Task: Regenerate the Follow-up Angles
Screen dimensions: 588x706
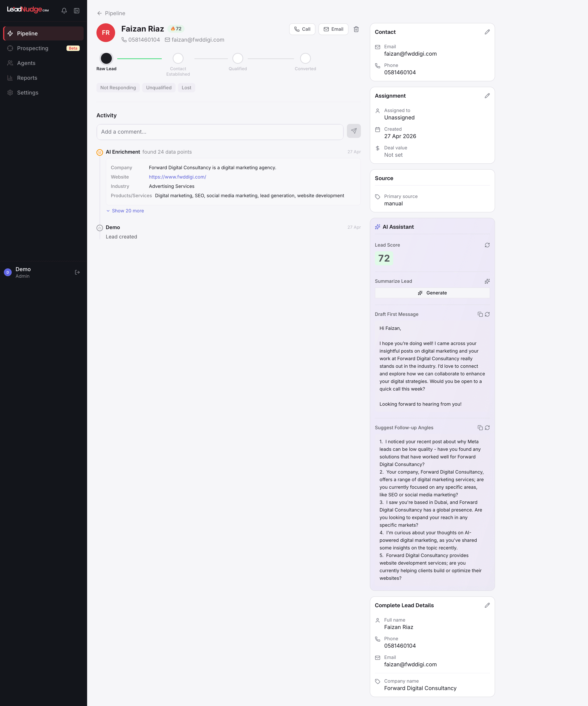Action: pyautogui.click(x=487, y=428)
